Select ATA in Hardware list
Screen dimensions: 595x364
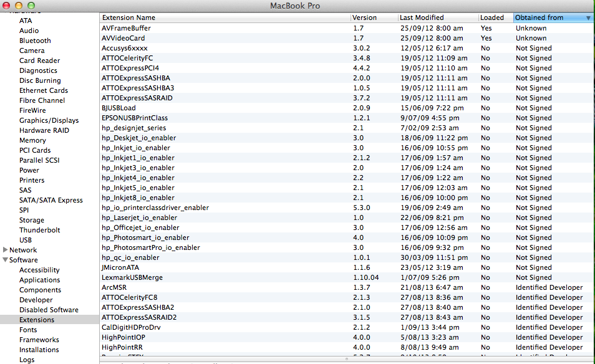(x=26, y=21)
